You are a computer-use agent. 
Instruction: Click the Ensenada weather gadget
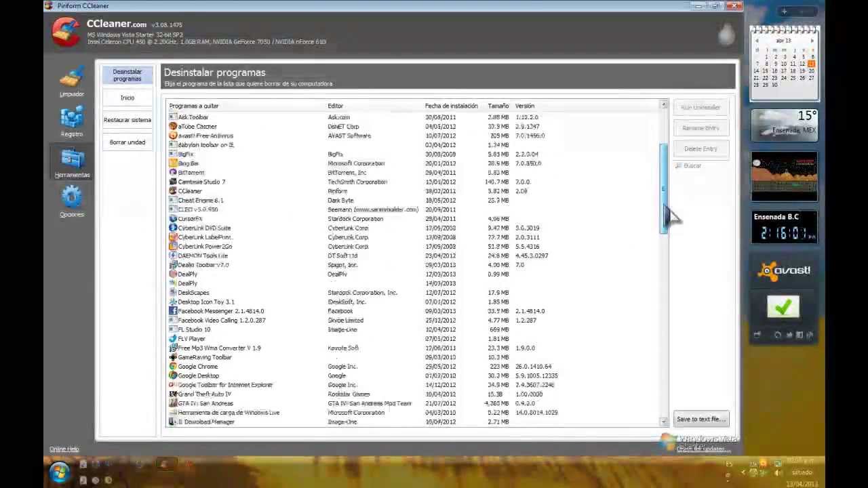(785, 124)
